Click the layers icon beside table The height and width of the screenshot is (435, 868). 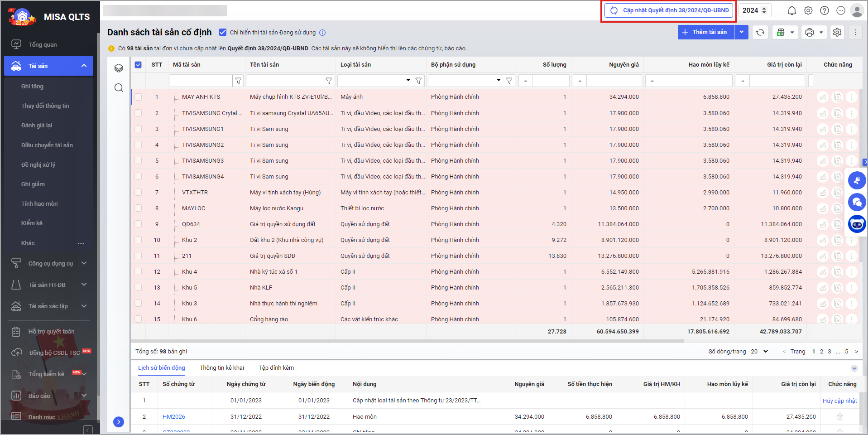pos(119,68)
